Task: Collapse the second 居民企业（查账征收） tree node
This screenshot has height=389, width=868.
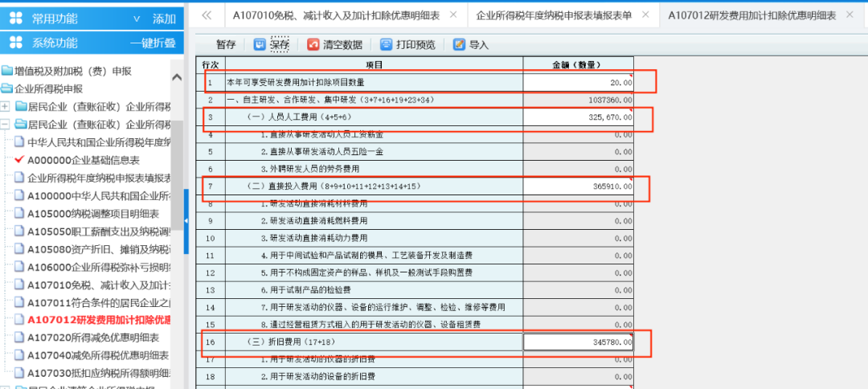Action: click(5, 124)
